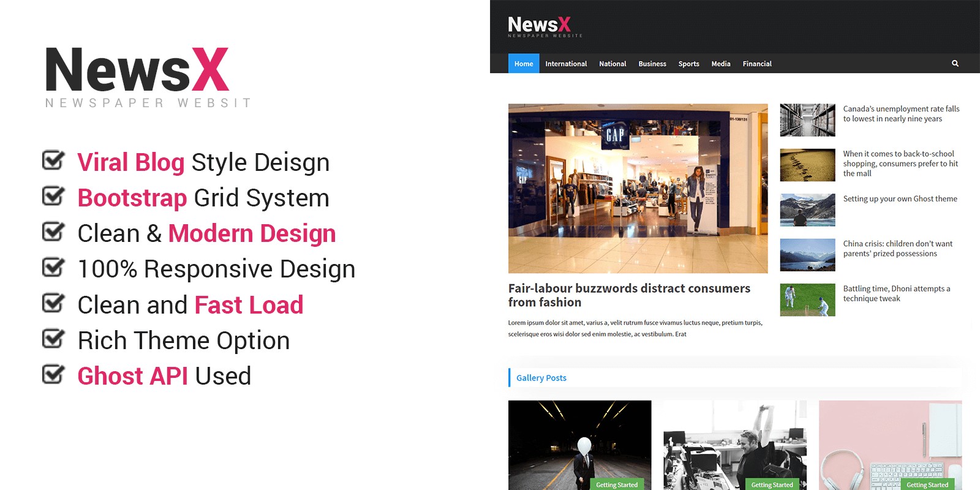Click checkmark beside 100% Responsive Design
Image resolution: width=980 pixels, height=490 pixels.
[53, 267]
